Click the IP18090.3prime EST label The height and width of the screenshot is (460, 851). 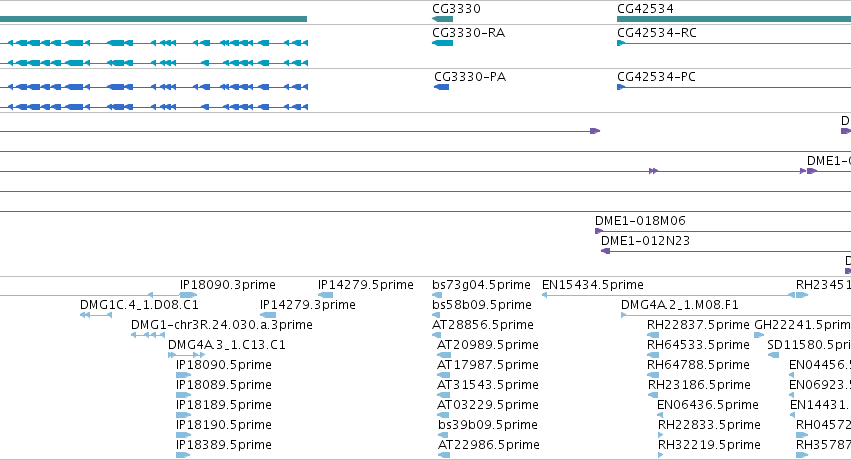point(227,285)
